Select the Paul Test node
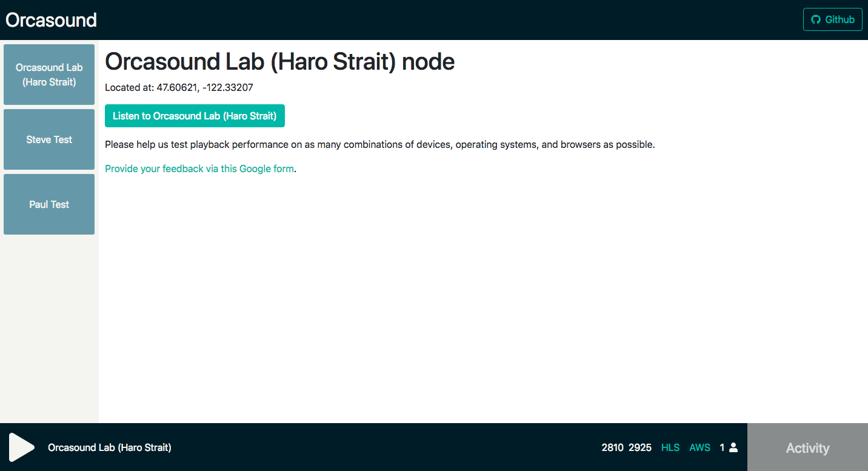Viewport: 868px width, 471px height. (x=49, y=204)
